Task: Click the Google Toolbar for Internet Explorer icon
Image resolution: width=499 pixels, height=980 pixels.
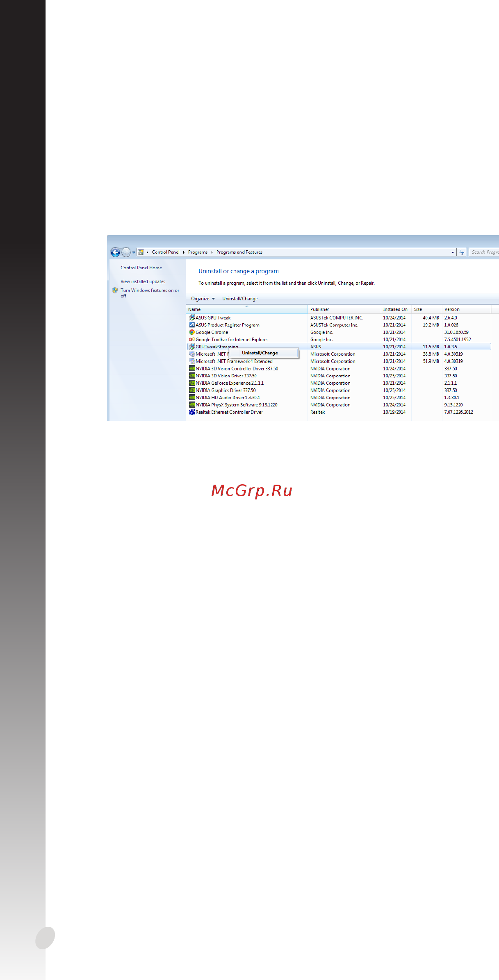Action: 192,340
